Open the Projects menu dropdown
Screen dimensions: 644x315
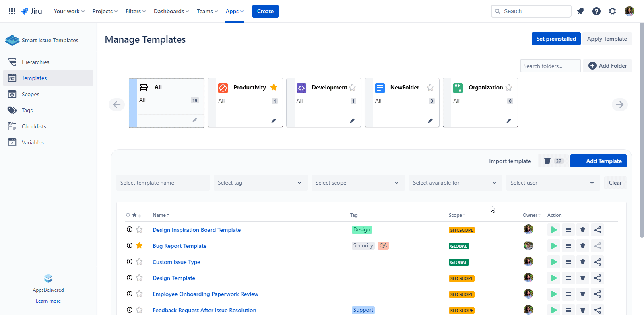[105, 11]
